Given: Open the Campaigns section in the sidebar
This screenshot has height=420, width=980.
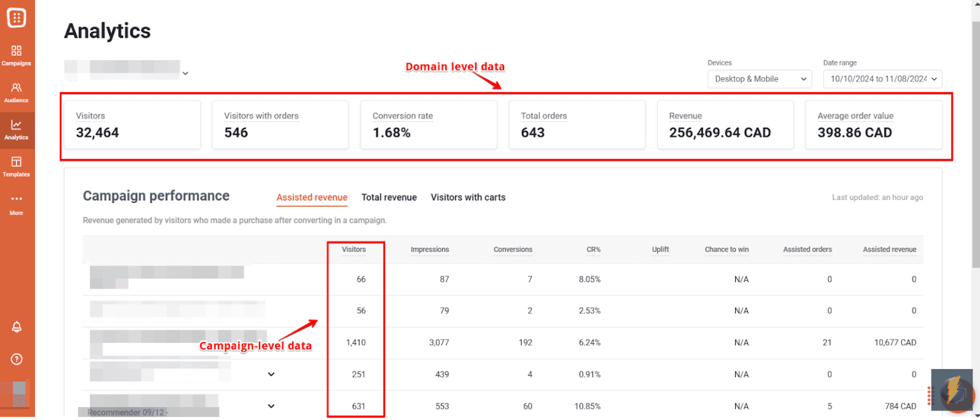Looking at the screenshot, I should tap(16, 54).
